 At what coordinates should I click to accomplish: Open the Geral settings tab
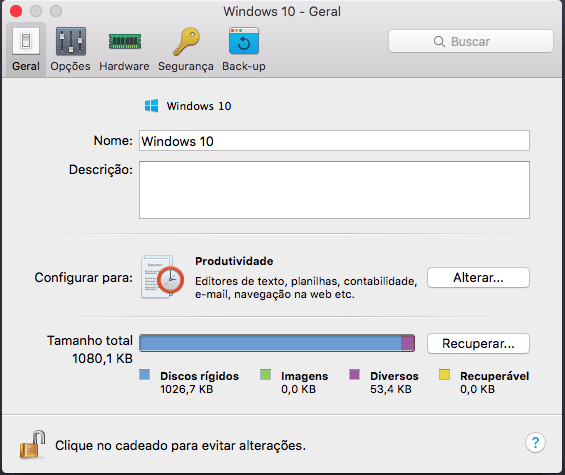26,50
